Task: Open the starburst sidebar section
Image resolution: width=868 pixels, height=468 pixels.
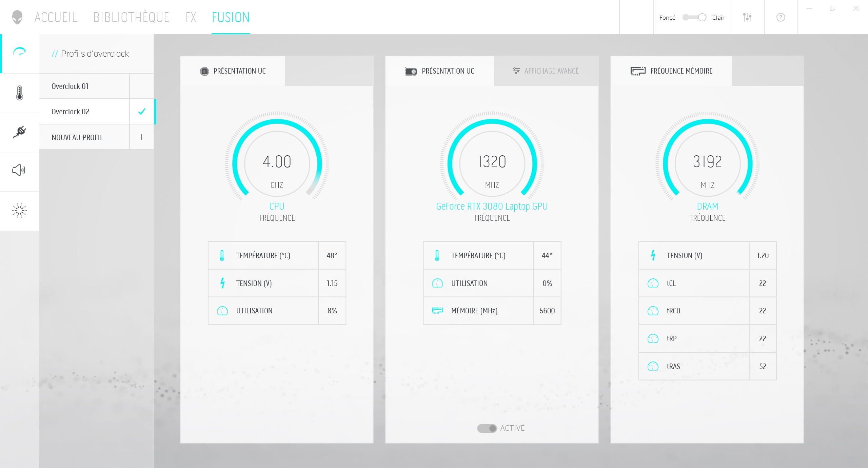Action: pos(19,211)
